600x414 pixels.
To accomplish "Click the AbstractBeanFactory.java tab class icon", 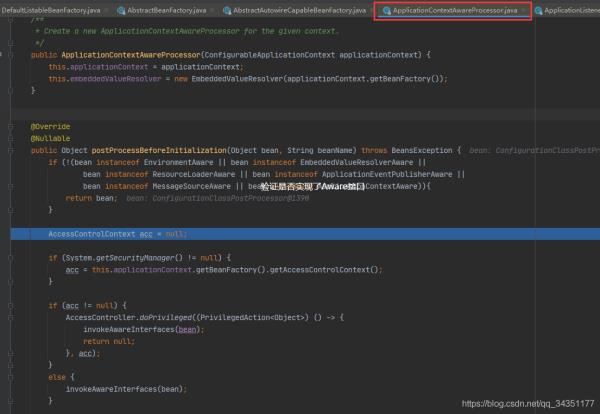I will click(121, 11).
